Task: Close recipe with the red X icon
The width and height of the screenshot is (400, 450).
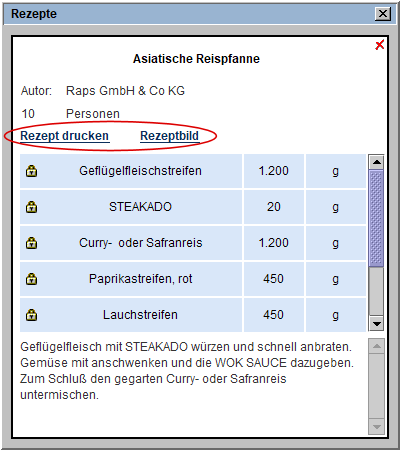Action: click(x=379, y=45)
